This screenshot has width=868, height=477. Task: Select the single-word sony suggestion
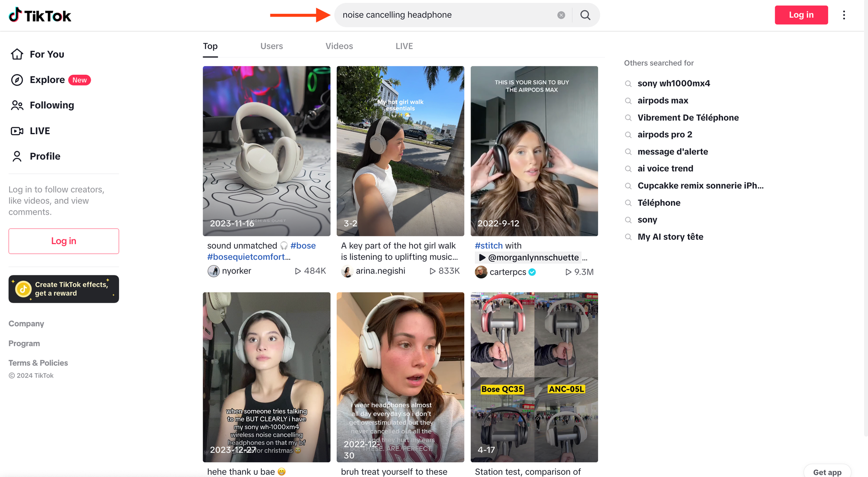pos(647,220)
